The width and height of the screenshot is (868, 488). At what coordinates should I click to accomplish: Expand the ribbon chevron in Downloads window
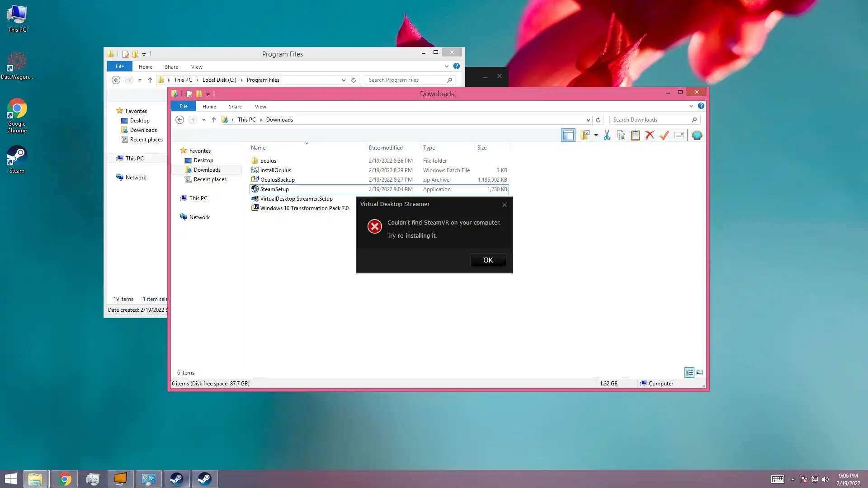pos(691,106)
